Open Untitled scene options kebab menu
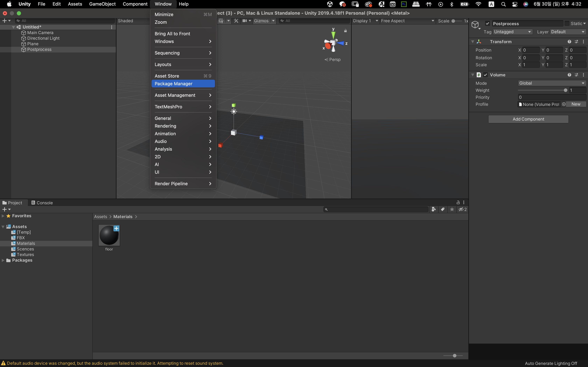The width and height of the screenshot is (588, 367). pyautogui.click(x=112, y=27)
